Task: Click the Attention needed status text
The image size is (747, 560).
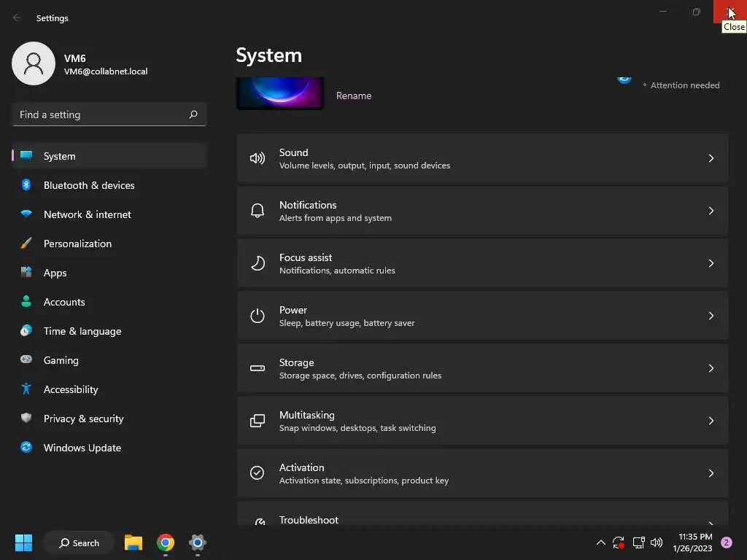Action: 684,85
